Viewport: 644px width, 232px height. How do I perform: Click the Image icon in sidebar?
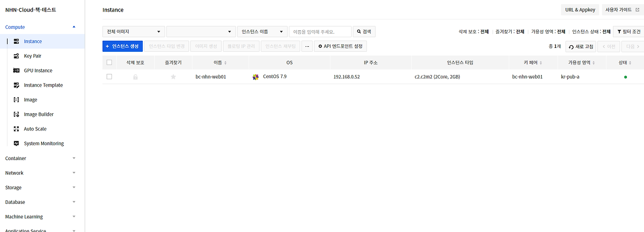click(x=16, y=100)
